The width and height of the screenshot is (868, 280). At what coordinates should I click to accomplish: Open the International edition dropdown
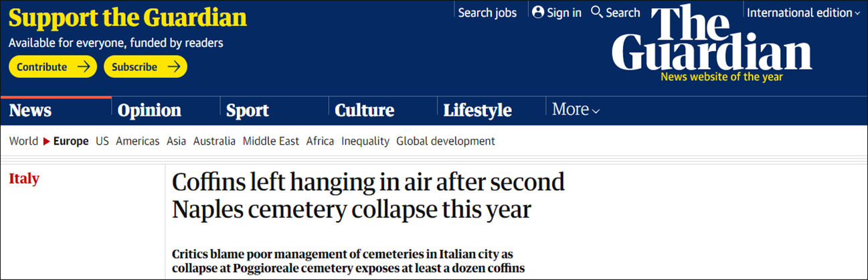(804, 13)
